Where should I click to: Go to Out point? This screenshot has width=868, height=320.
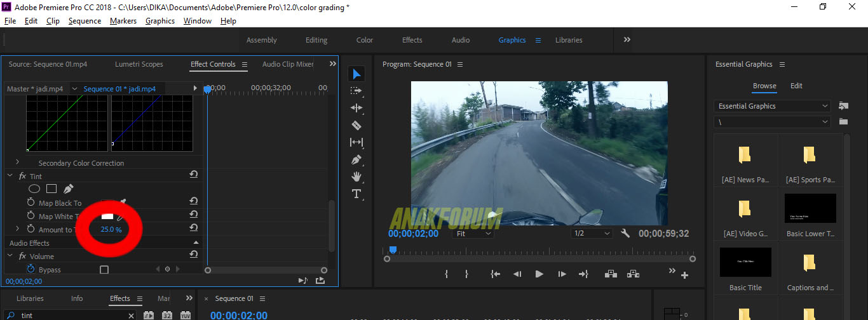(583, 274)
